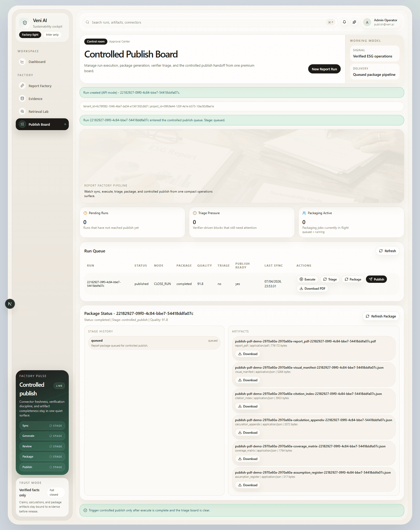The width and height of the screenshot is (420, 530).
Task: Click the Publish button in Run Queue
Action: point(376,279)
